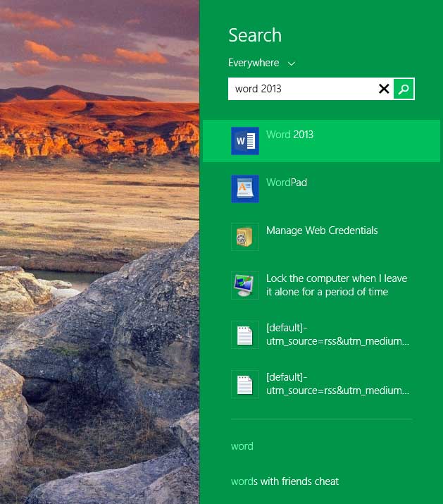This screenshot has height=504, width=443.
Task: Clear the search box with the X
Action: point(384,89)
